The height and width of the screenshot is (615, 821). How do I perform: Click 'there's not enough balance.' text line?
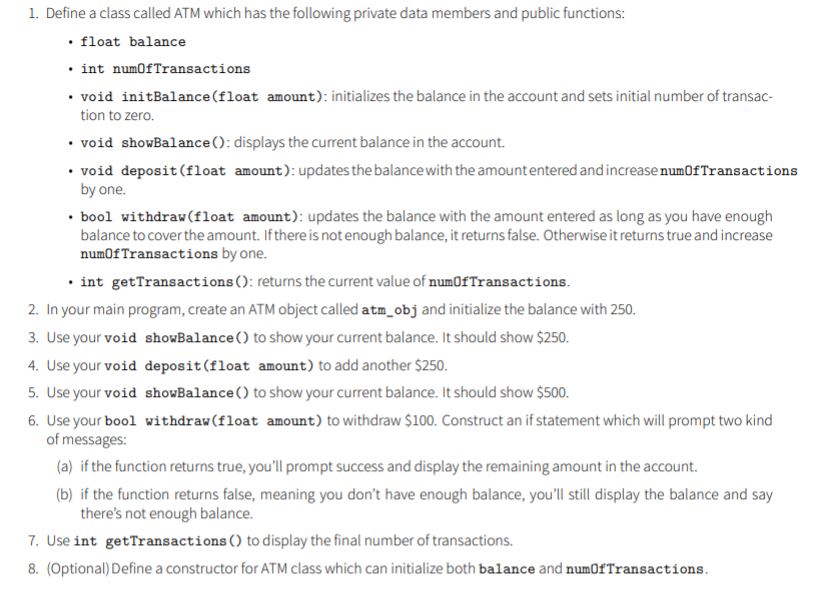(167, 513)
